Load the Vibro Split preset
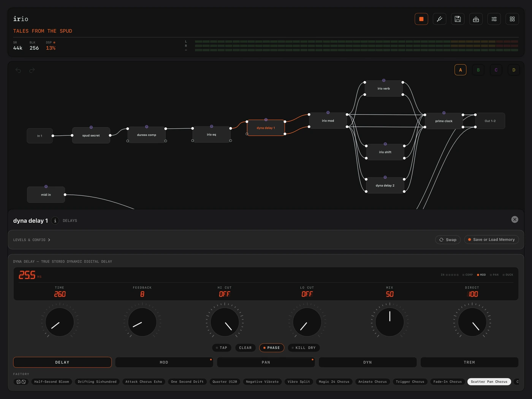The image size is (532, 399). pos(299,382)
